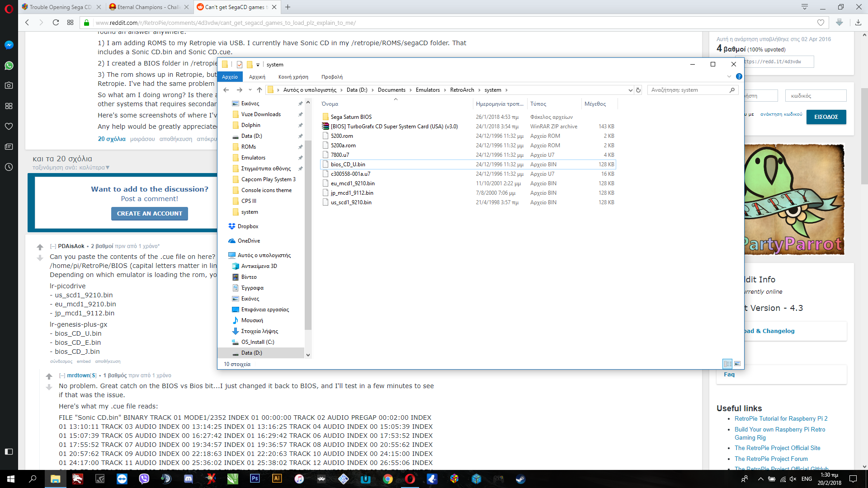
Task: Select OneDrive in navigation pane
Action: (249, 241)
